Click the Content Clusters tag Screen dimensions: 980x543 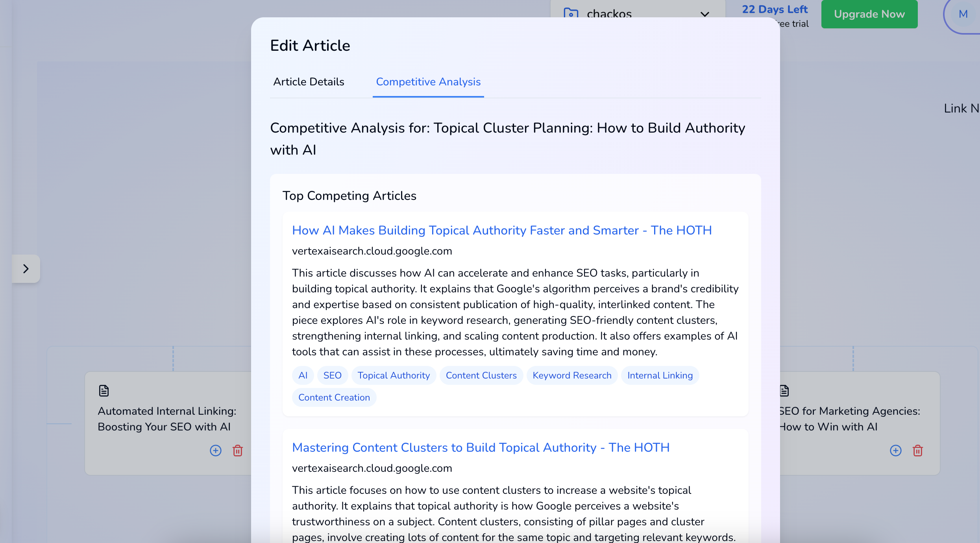click(481, 375)
